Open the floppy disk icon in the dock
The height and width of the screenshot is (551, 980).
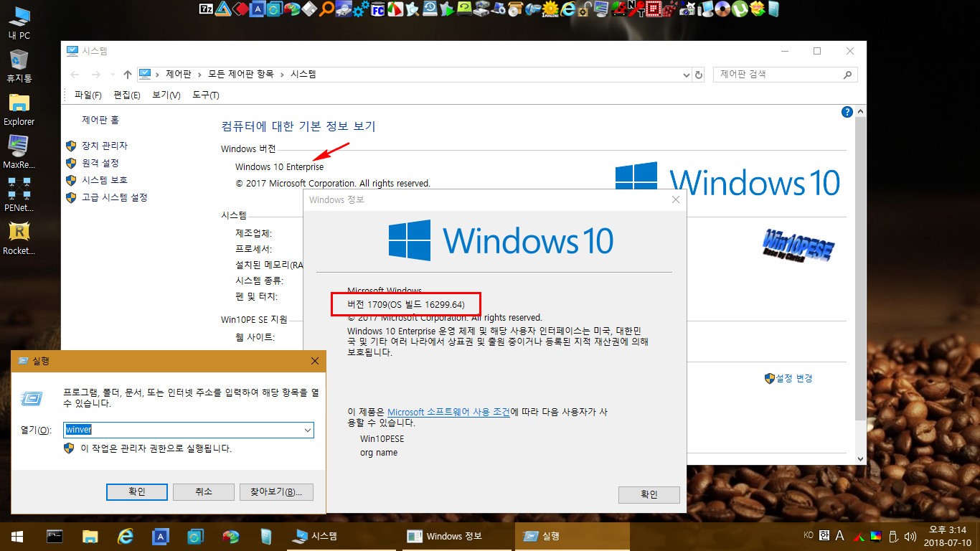[309, 9]
